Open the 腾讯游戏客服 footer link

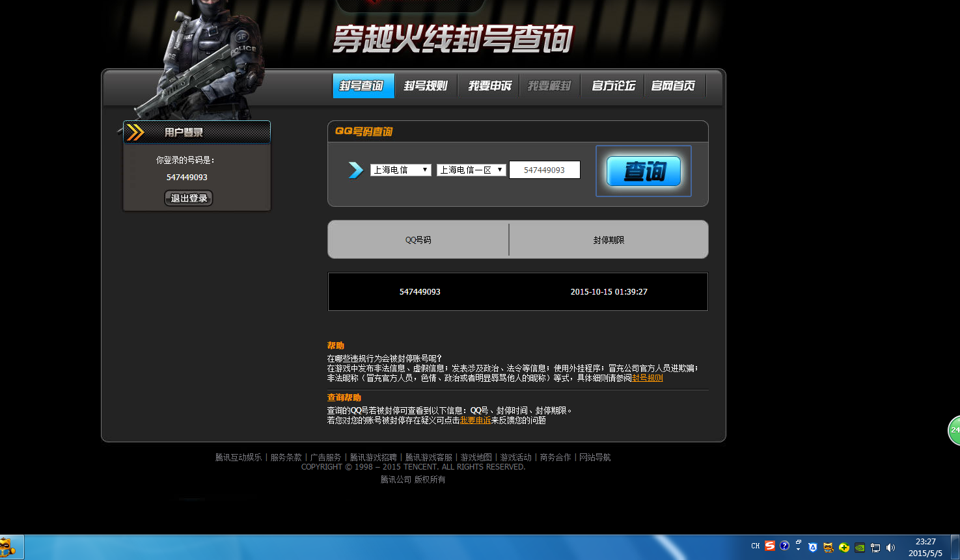click(x=428, y=457)
